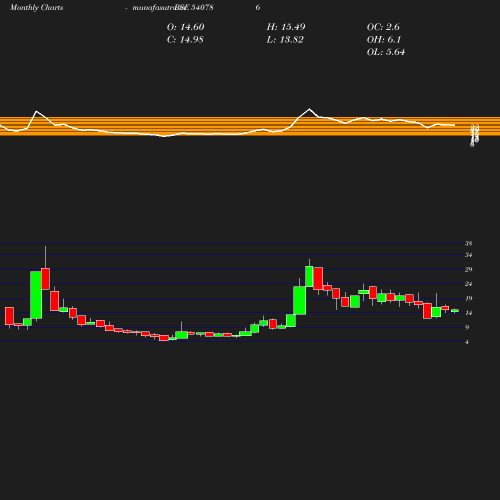The height and width of the screenshot is (500, 500).
Task: Click the 19 price axis label
Action: coord(468,298)
